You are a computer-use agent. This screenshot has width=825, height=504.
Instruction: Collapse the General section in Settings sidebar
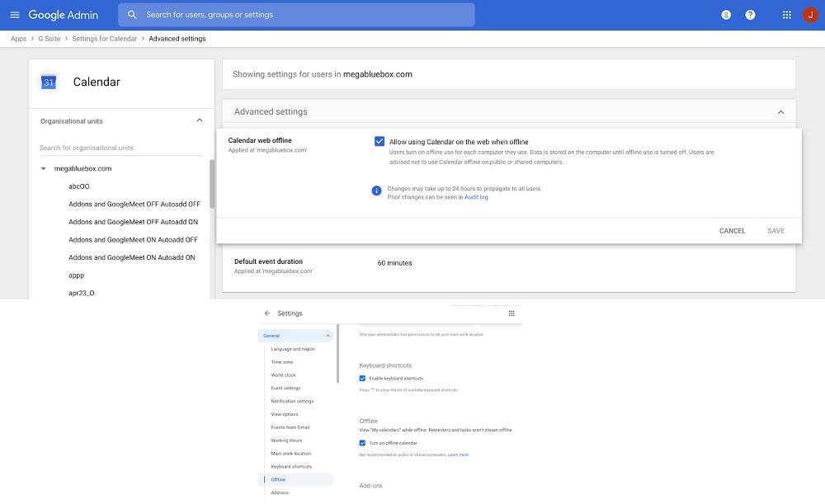tap(328, 336)
